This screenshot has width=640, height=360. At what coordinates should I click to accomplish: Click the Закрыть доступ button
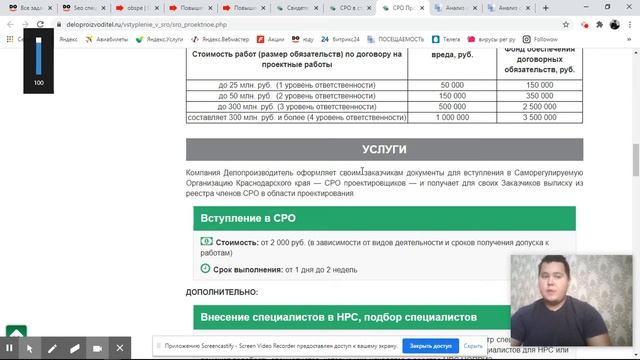[x=431, y=346]
